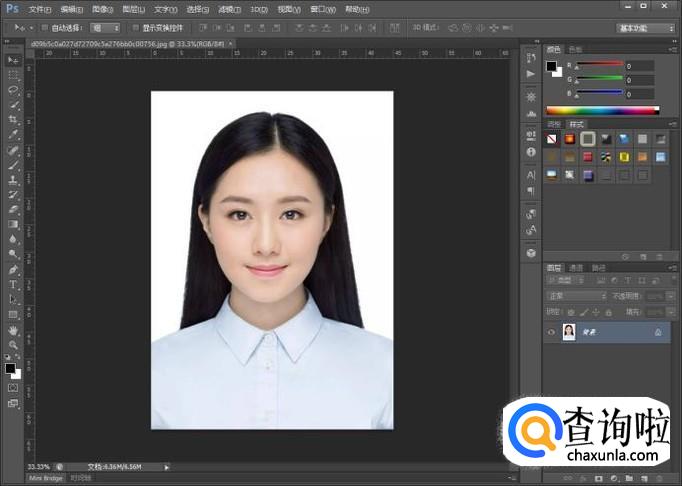Click the color spectrum ramp bar

click(x=602, y=110)
